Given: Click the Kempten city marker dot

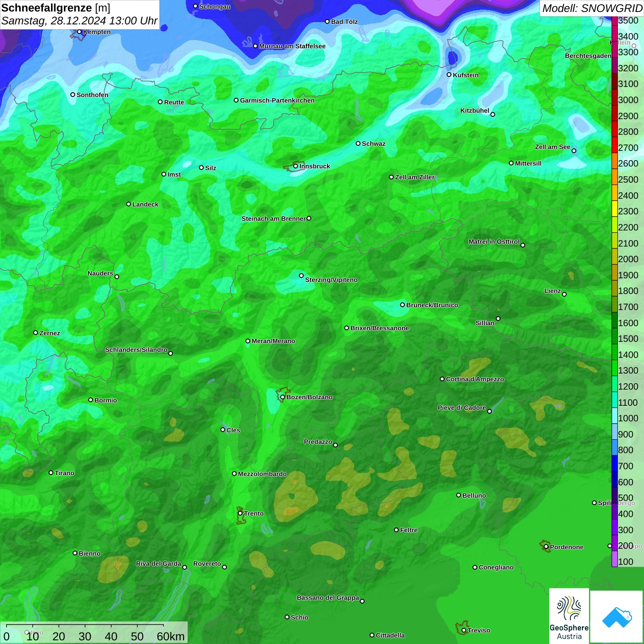Looking at the screenshot, I should [79, 32].
